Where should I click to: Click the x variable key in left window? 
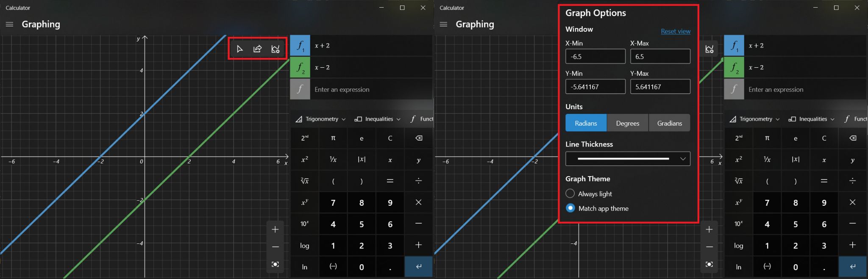(390, 160)
